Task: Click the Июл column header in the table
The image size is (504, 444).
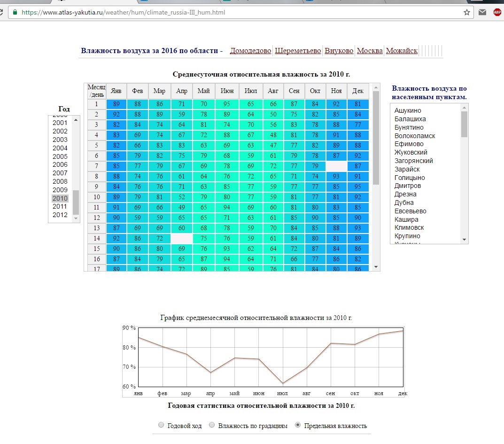Action: (x=251, y=91)
